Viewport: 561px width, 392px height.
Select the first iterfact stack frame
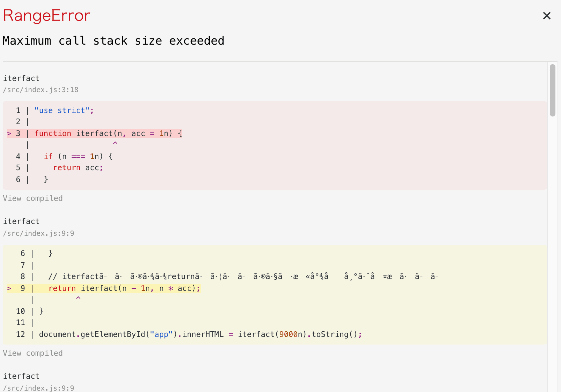pyautogui.click(x=21, y=78)
